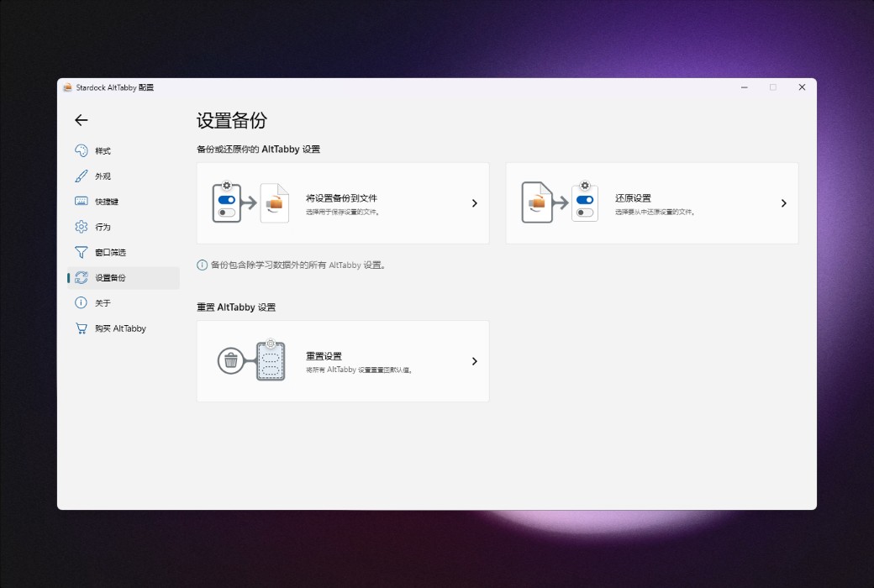Expand the 重置设置 chevron
The image size is (874, 588).
(x=474, y=361)
